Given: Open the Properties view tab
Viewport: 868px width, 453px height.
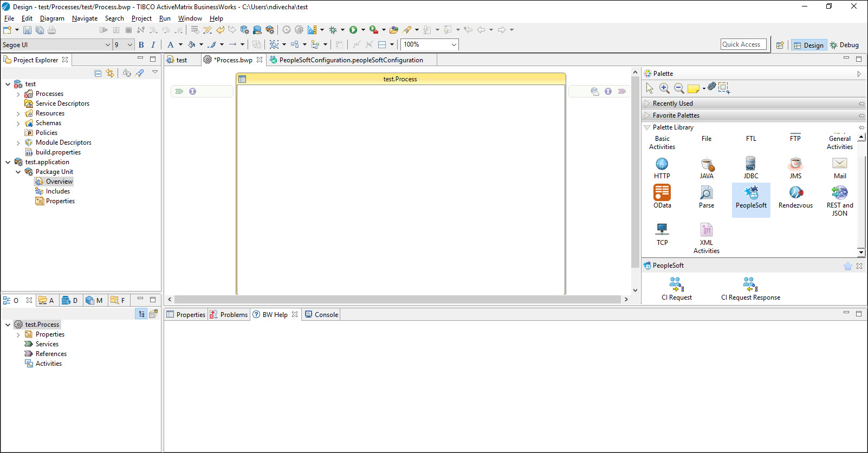Looking at the screenshot, I should (x=186, y=315).
